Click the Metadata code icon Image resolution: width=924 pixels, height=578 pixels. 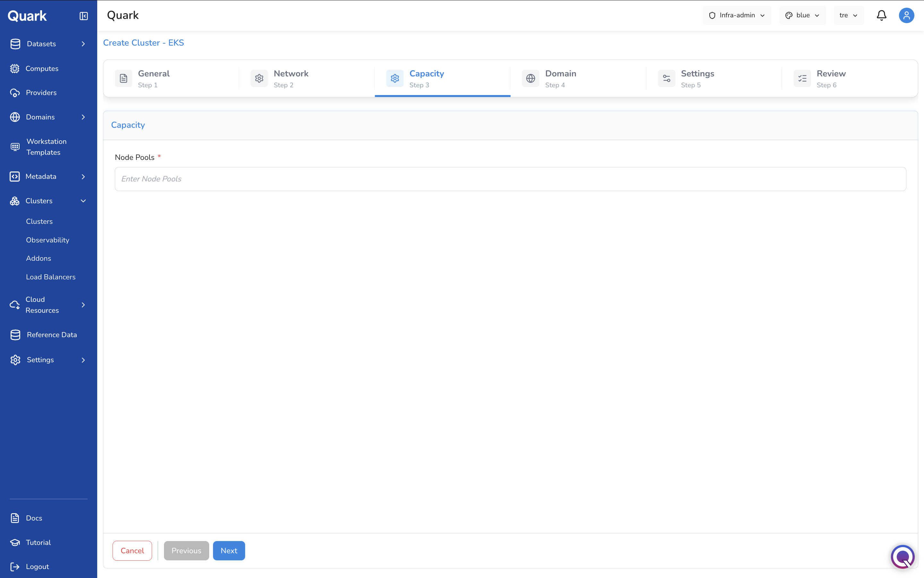14,177
